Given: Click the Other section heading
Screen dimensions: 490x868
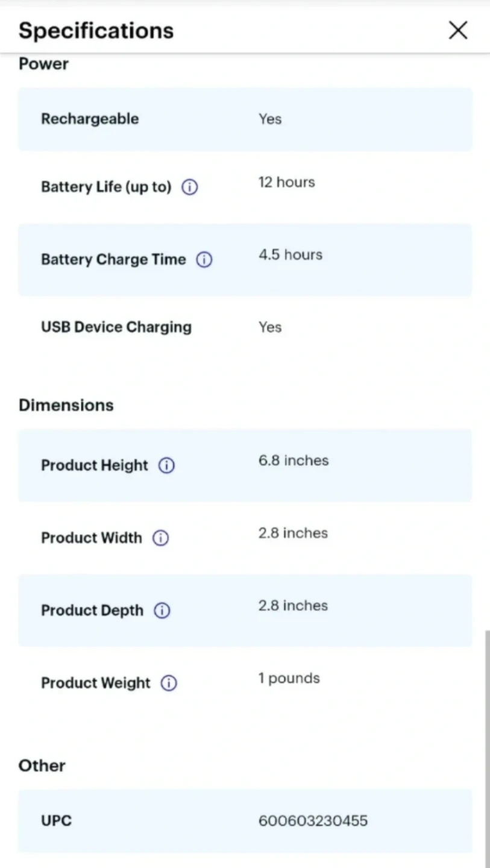Looking at the screenshot, I should [42, 766].
